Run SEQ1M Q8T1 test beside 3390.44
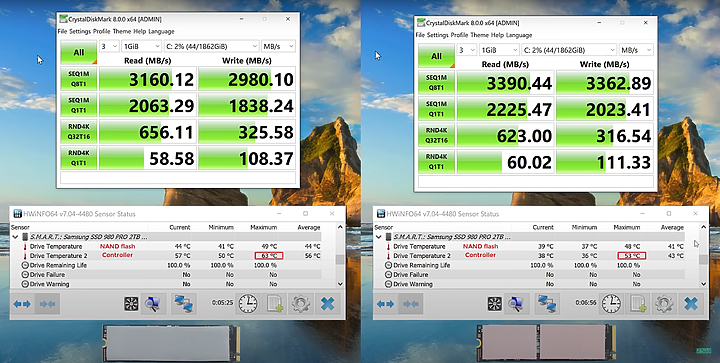The width and height of the screenshot is (720, 363). click(436, 82)
